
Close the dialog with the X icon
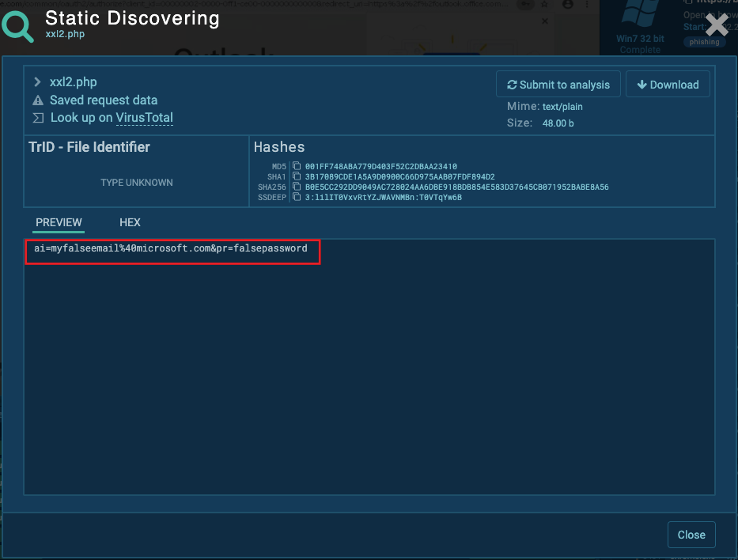pyautogui.click(x=717, y=25)
